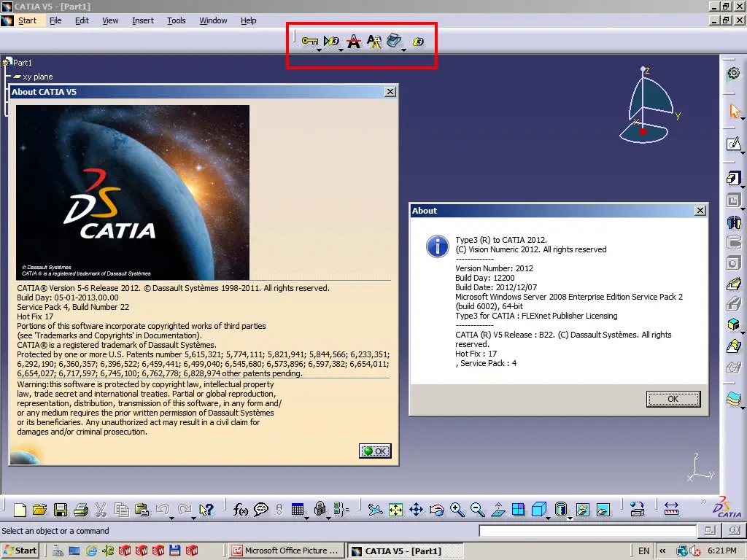
Task: Click the red strikethrough letter A icon
Action: [x=354, y=42]
